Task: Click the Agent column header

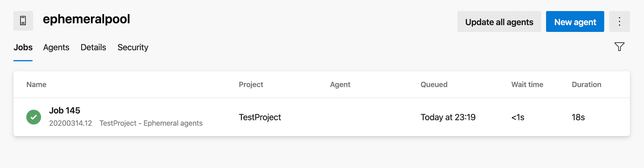Action: [340, 85]
